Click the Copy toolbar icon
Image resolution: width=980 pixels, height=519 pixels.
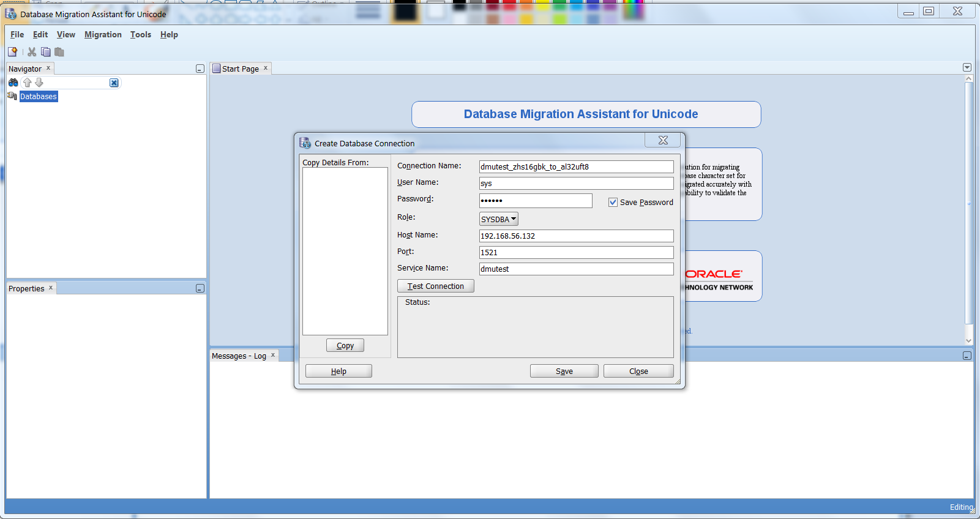[46, 52]
